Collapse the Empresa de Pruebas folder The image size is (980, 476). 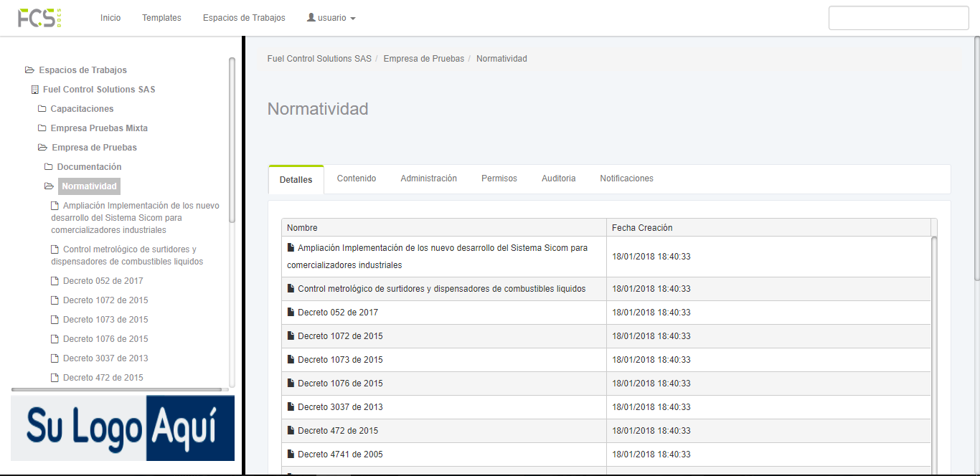click(x=42, y=148)
